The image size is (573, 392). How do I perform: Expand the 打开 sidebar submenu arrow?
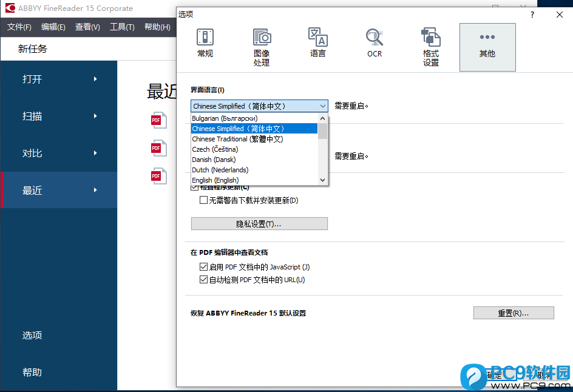click(95, 79)
